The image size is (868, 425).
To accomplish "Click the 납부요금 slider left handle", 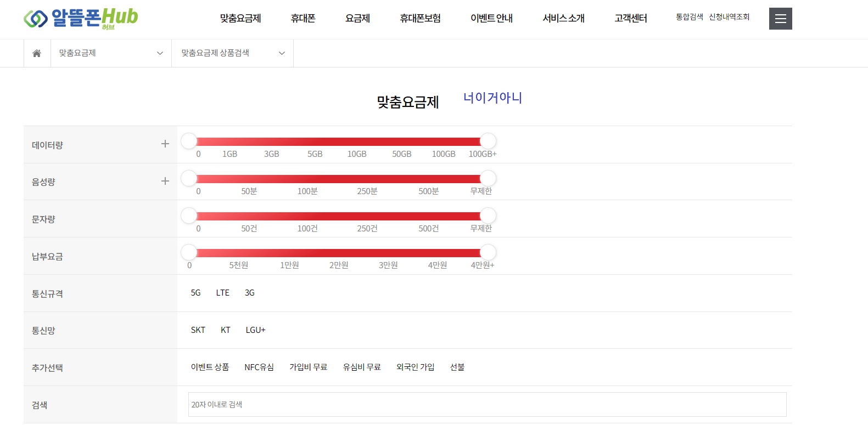I will (189, 252).
